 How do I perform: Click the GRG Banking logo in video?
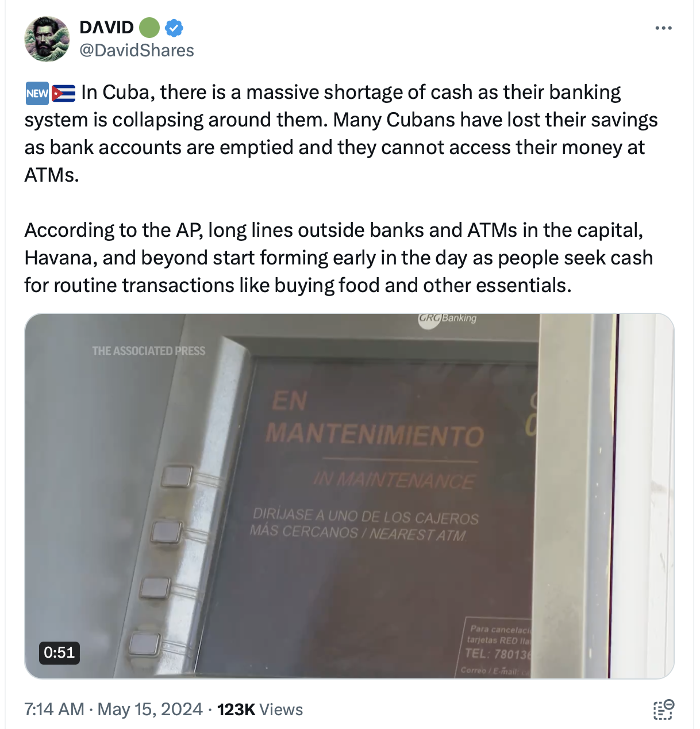[448, 319]
